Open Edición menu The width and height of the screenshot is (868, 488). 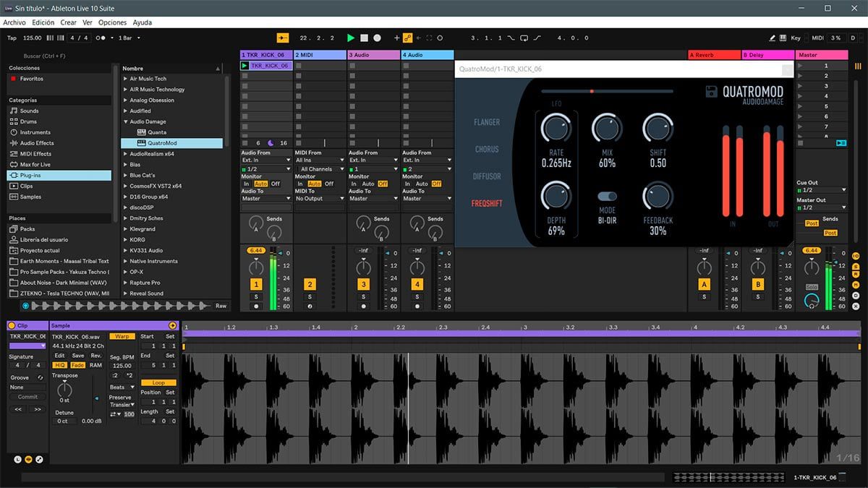click(43, 22)
